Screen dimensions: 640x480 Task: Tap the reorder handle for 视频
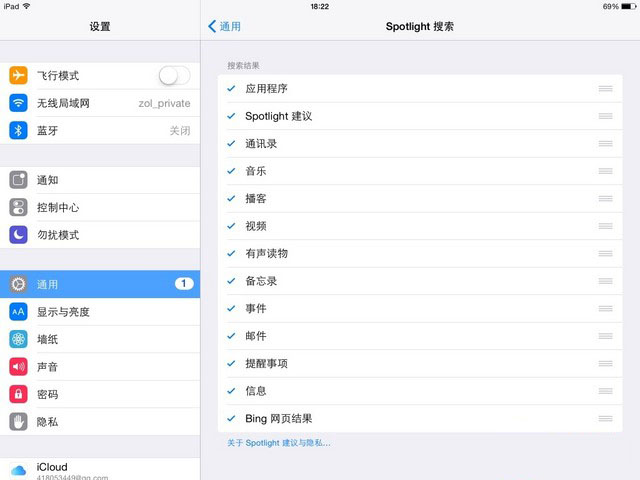click(x=605, y=226)
